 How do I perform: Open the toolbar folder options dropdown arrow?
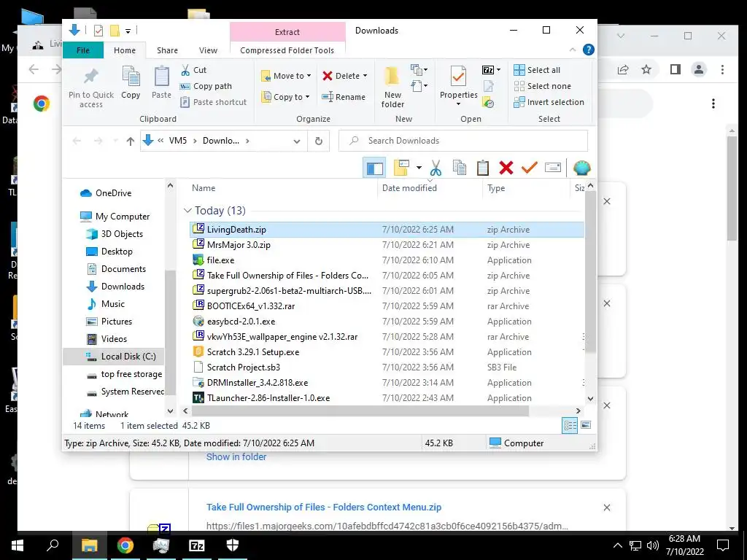419,168
